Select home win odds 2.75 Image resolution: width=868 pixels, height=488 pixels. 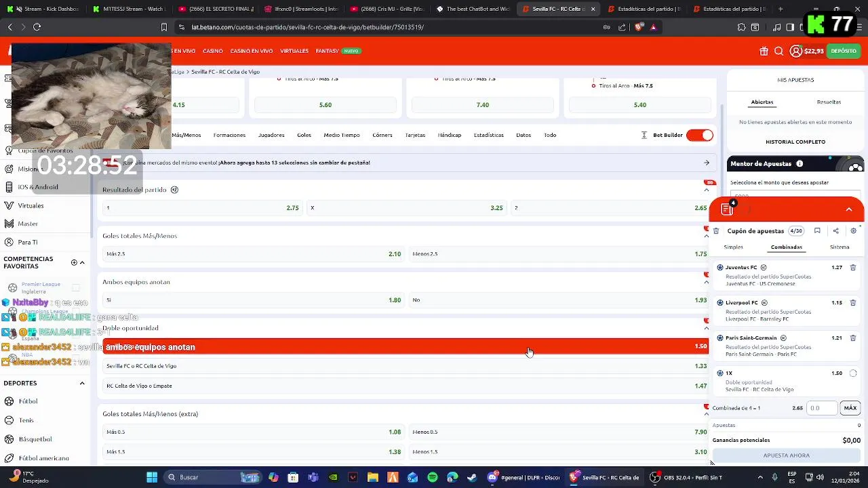[202, 208]
